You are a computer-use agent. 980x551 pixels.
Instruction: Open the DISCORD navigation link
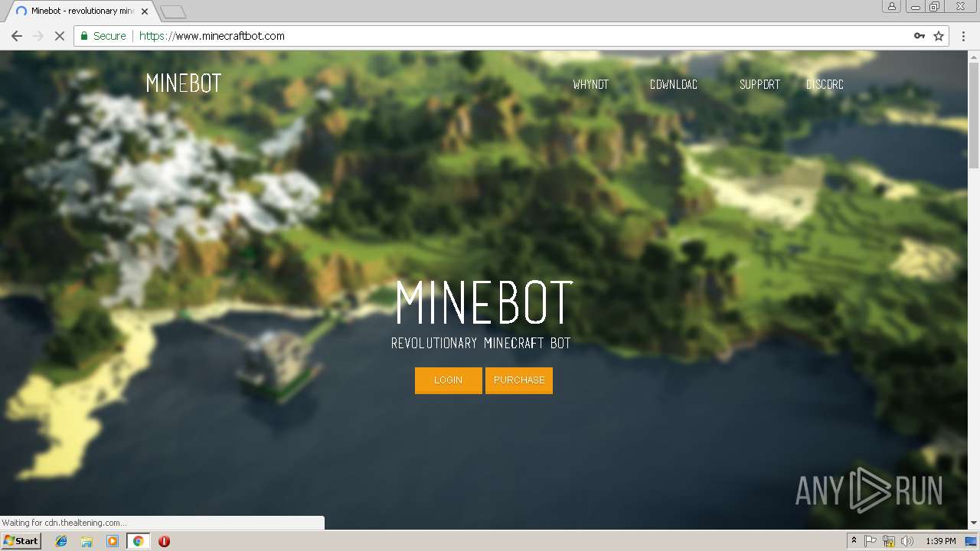[825, 85]
